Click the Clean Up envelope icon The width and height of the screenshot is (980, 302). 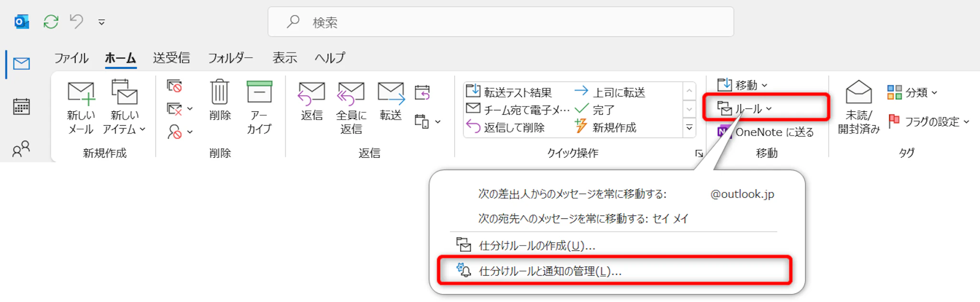174,109
